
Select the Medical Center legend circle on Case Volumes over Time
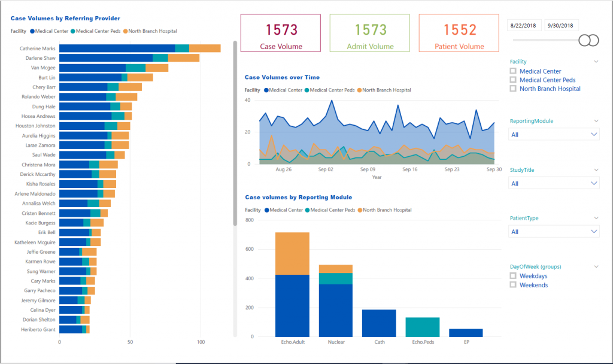click(266, 90)
